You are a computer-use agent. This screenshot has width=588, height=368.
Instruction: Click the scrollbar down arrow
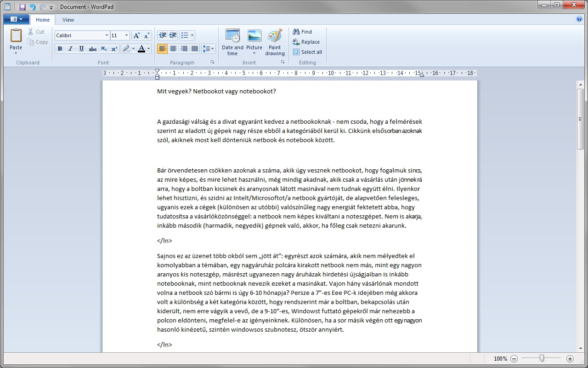click(581, 349)
